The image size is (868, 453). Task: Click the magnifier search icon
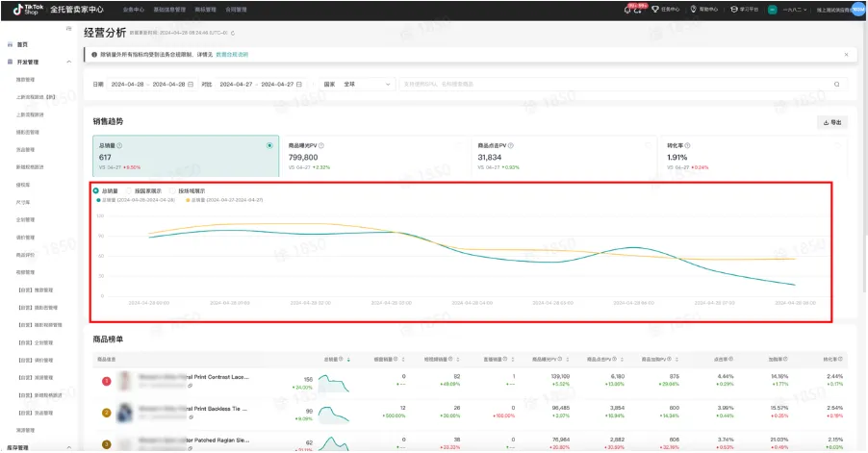click(x=836, y=84)
